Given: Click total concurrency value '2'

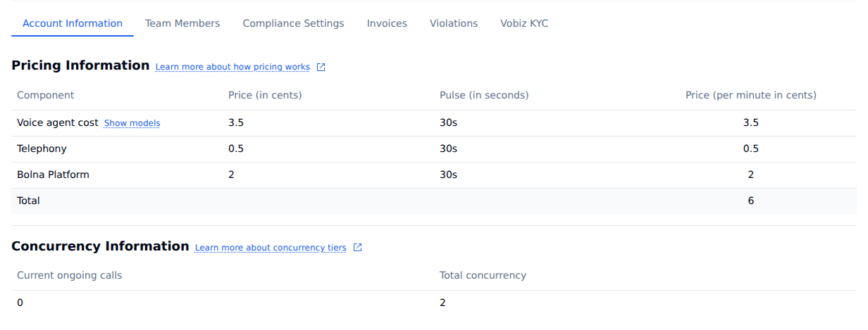Looking at the screenshot, I should (x=442, y=303).
